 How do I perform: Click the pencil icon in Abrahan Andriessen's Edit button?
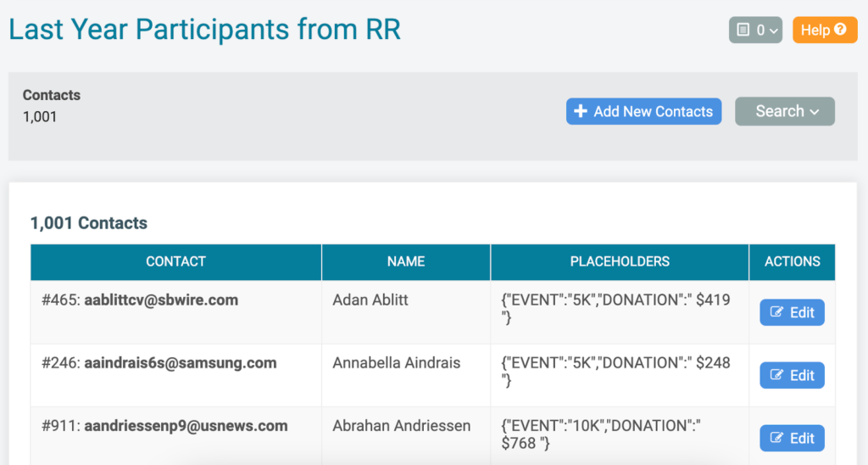coord(776,438)
